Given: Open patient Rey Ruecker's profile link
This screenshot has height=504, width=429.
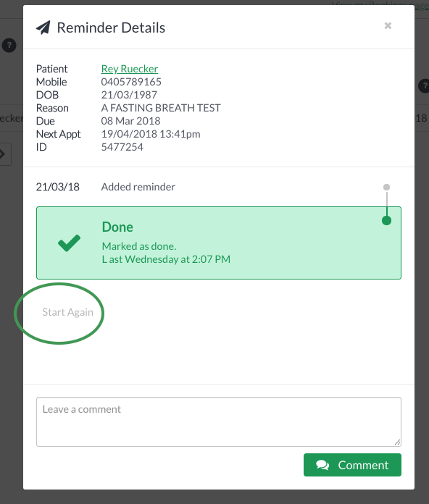Looking at the screenshot, I should (x=129, y=69).
